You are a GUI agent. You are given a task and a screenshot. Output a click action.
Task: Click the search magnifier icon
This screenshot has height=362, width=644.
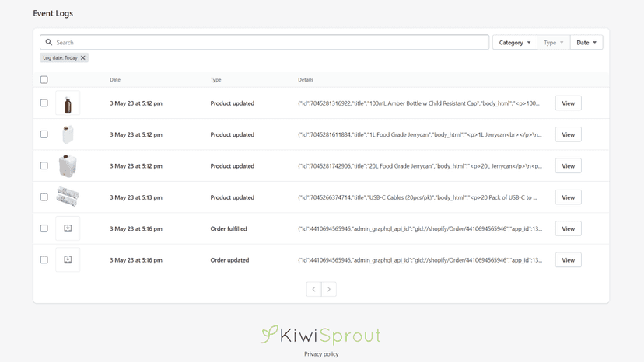[x=49, y=42]
